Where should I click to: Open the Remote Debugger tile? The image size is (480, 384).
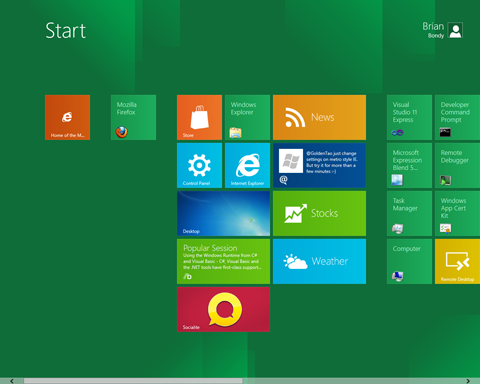(x=457, y=165)
